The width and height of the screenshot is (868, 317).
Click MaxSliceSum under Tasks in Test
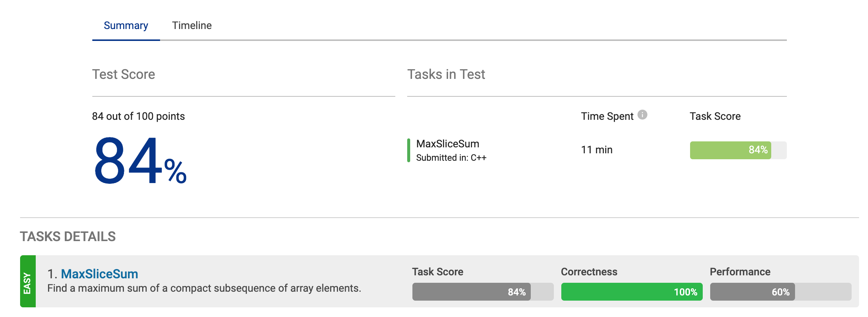coord(448,144)
